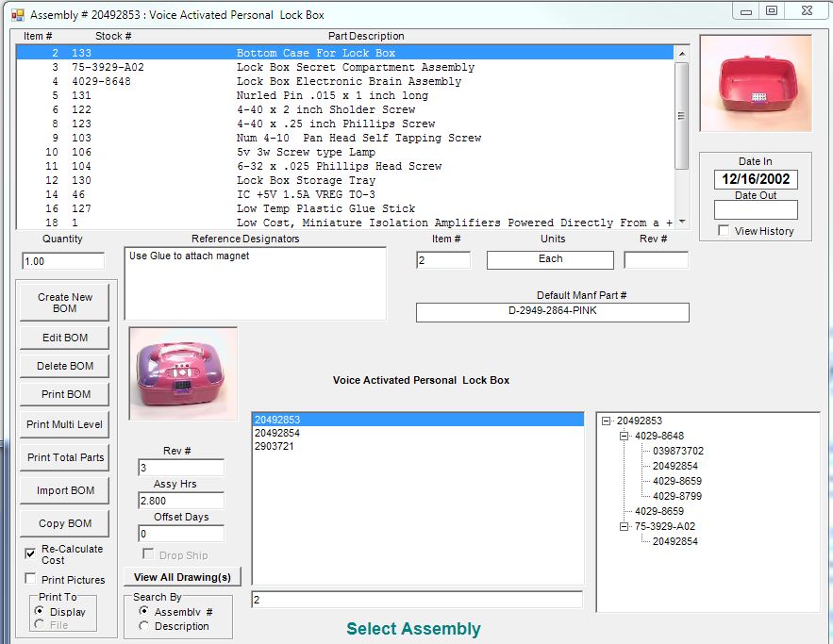Select assembly 2903721 in the assembly list
Screen dimensions: 833x644
418,446
